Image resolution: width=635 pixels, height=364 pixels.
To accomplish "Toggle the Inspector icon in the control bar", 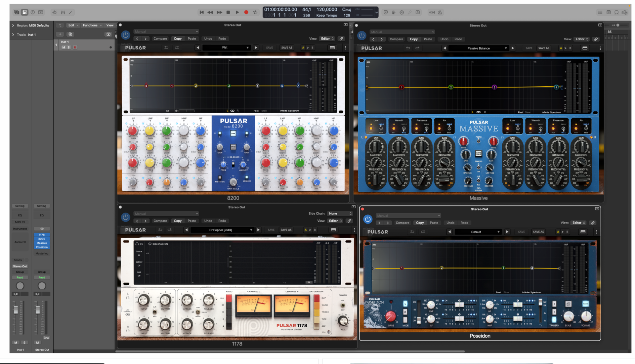I will [24, 12].
